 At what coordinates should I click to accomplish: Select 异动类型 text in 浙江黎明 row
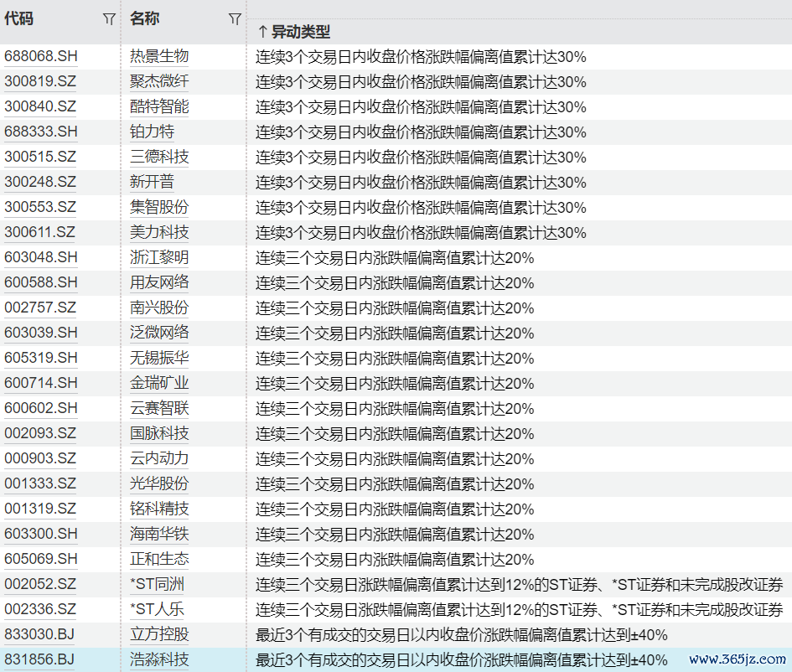pos(395,258)
